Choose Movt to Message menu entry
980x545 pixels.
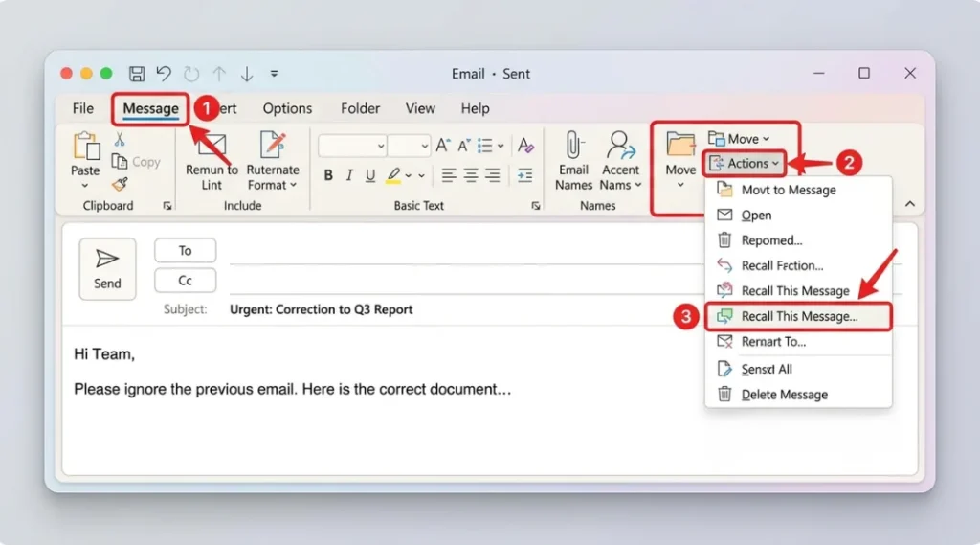click(x=798, y=190)
